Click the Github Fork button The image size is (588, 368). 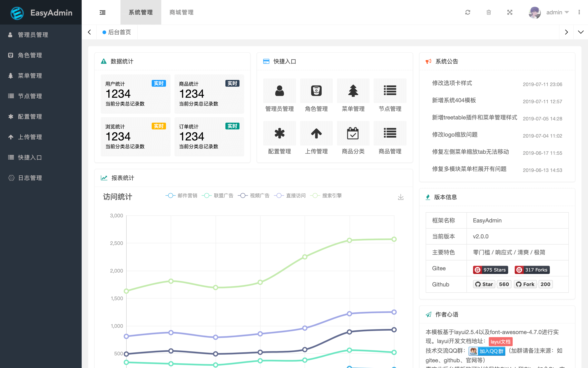click(x=525, y=284)
